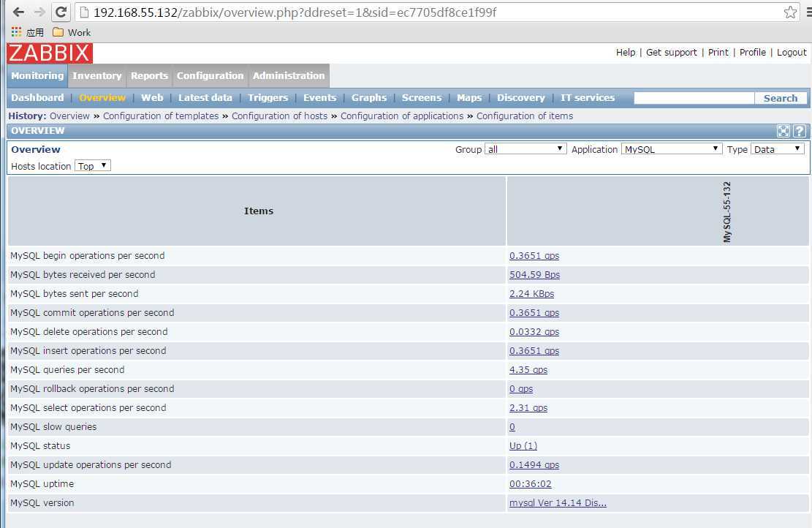Switch to the Configuration main tab
The image size is (812, 528).
click(x=210, y=75)
